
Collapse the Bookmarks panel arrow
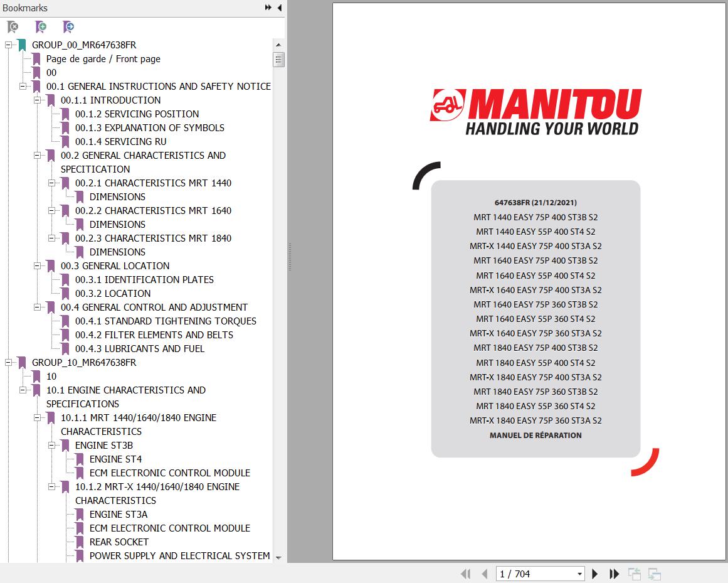pos(280,8)
